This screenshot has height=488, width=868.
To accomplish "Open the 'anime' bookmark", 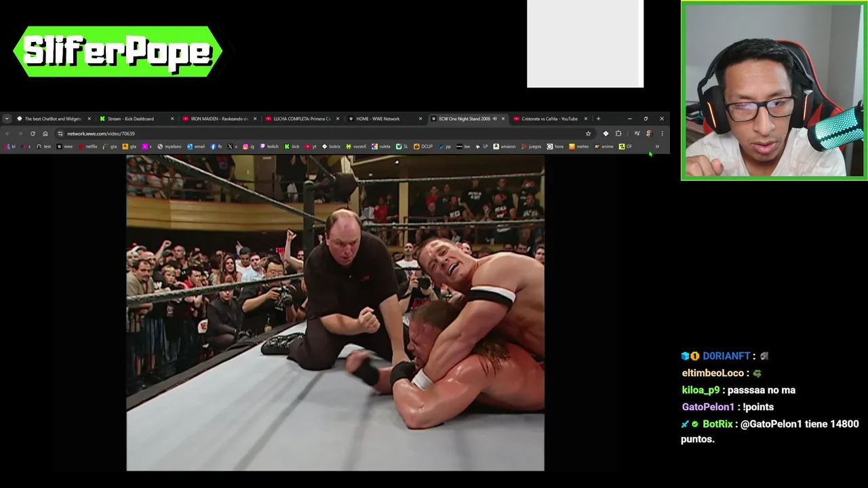I will (x=604, y=146).
